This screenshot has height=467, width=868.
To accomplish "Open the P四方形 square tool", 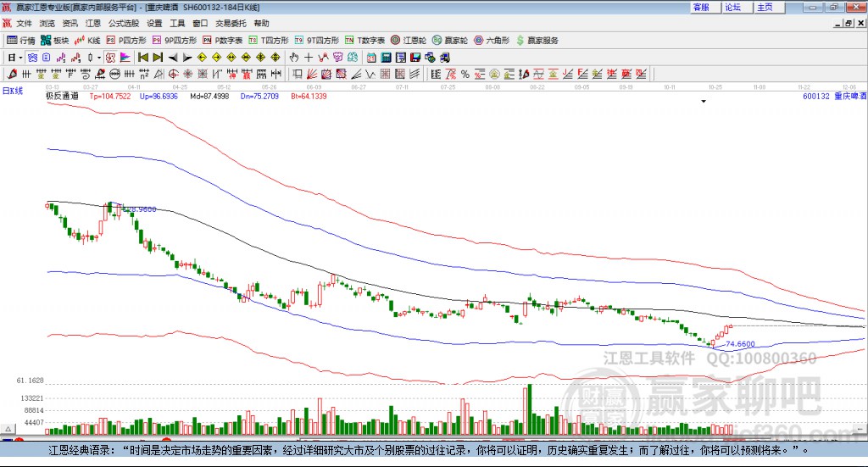I will coord(125,40).
